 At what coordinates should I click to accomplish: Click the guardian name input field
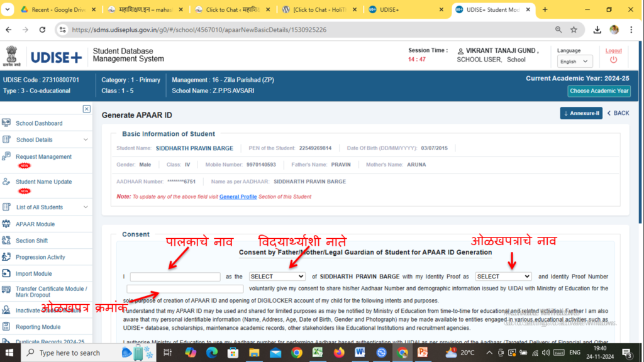[175, 277]
